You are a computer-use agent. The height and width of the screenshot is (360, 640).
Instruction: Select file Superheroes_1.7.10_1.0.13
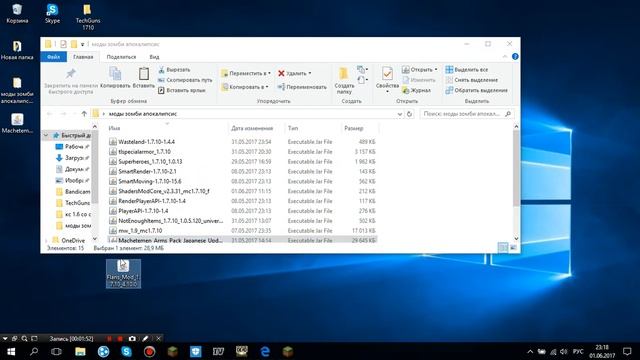(x=242, y=162)
